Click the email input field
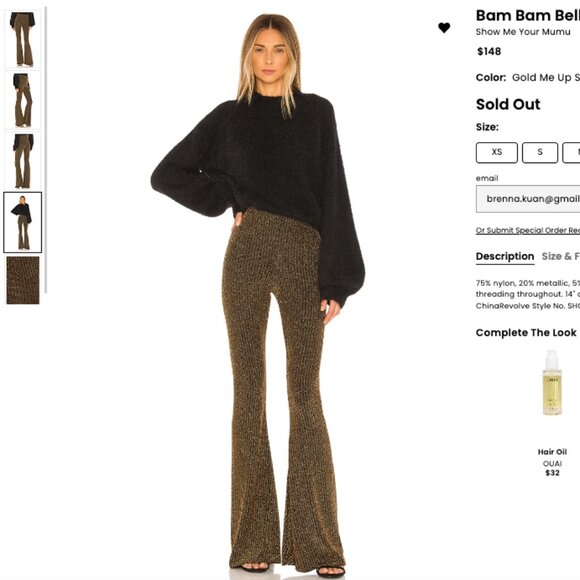The width and height of the screenshot is (580, 580). (528, 199)
